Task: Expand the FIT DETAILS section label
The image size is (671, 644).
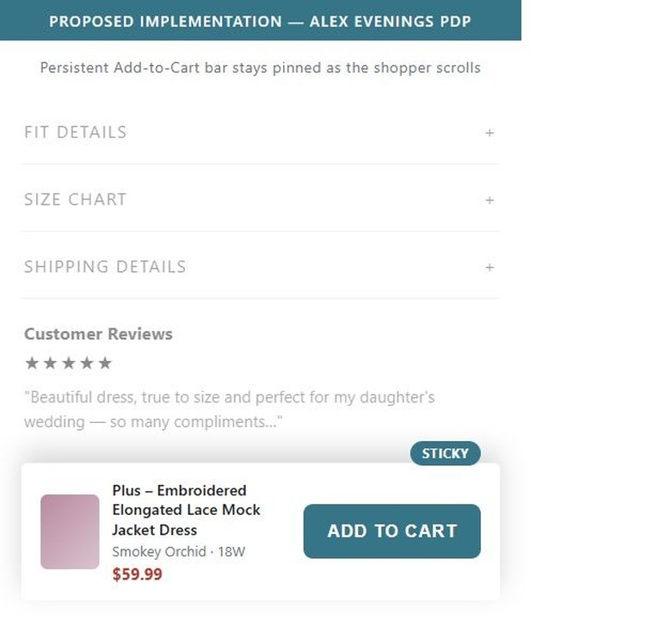Action: (76, 132)
